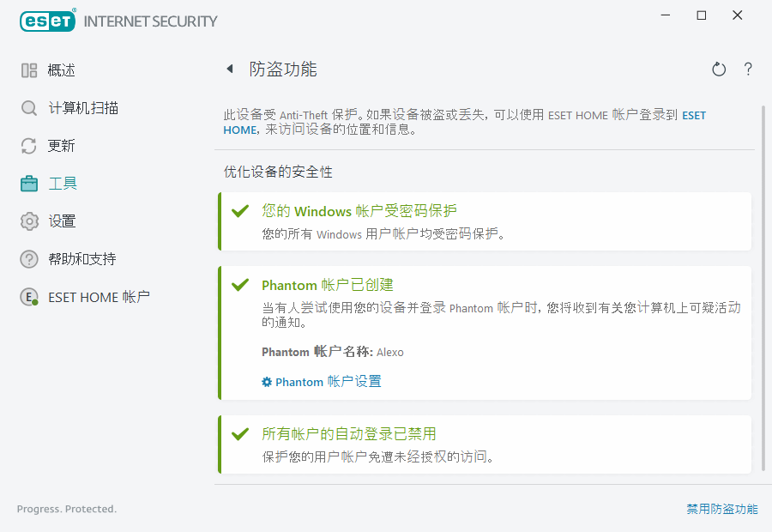Click the ESET HOME account icon
The height and width of the screenshot is (532, 772).
pos(29,297)
